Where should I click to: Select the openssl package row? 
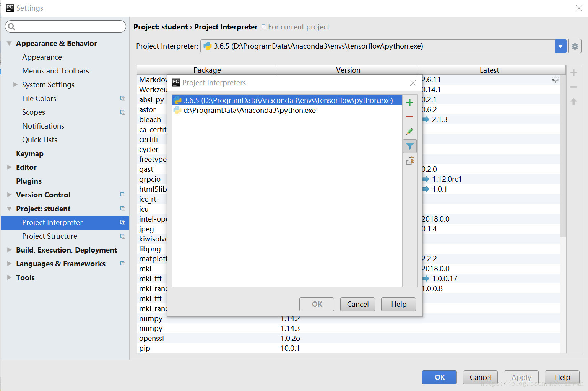[348, 338]
